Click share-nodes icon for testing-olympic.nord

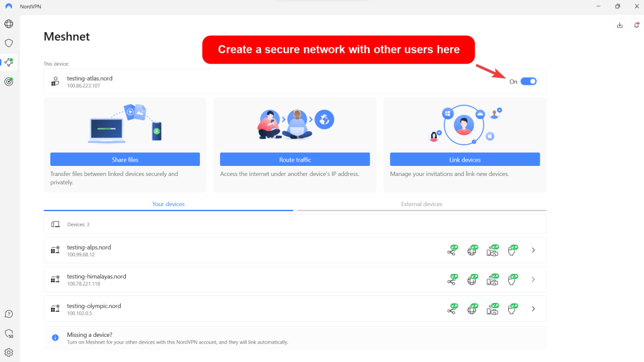pos(452,309)
